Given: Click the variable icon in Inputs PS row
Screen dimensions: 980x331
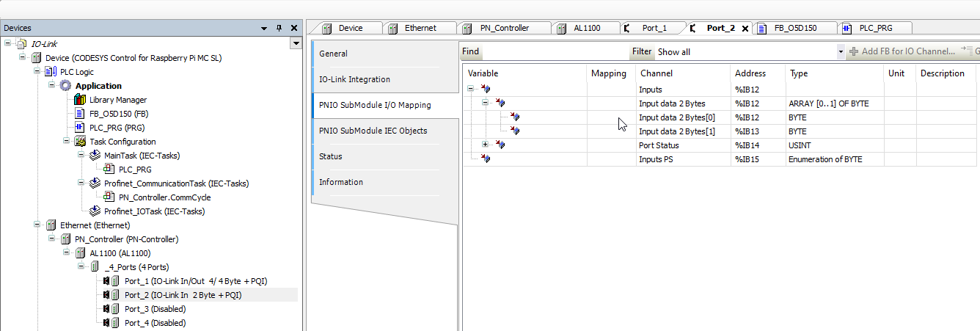Looking at the screenshot, I should (486, 159).
